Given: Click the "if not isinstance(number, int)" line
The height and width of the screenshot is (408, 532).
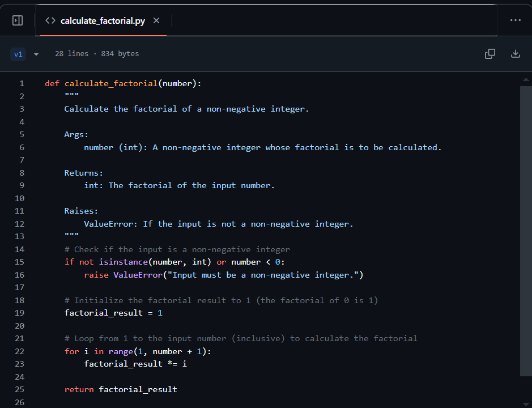Looking at the screenshot, I should [x=175, y=262].
